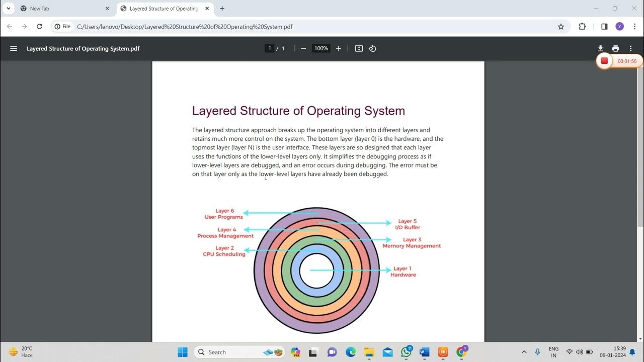Switch ENG IN input language
This screenshot has width=644, height=362.
[553, 352]
